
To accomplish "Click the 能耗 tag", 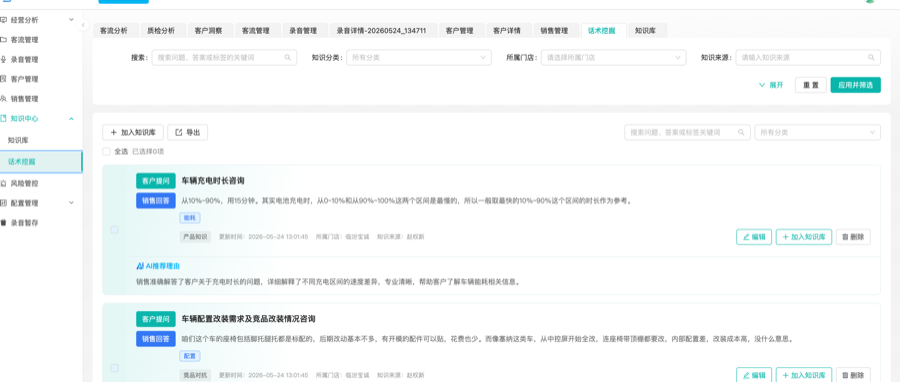I will (189, 218).
